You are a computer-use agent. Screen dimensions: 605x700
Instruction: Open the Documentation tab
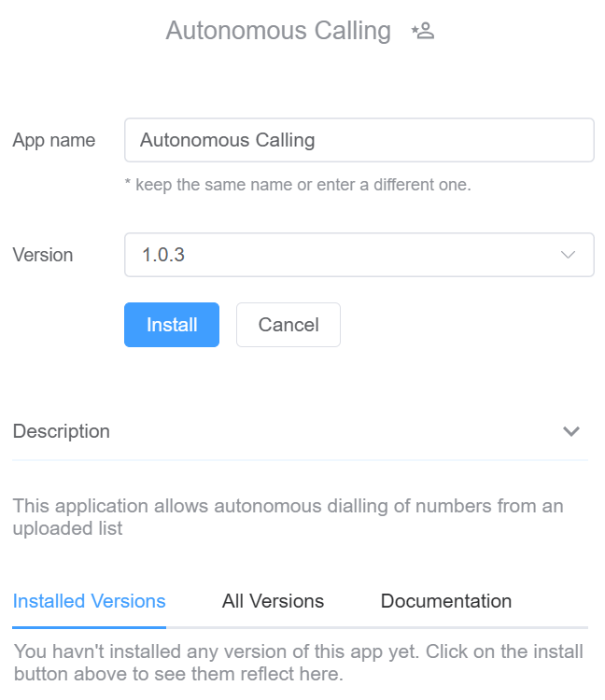click(x=446, y=601)
